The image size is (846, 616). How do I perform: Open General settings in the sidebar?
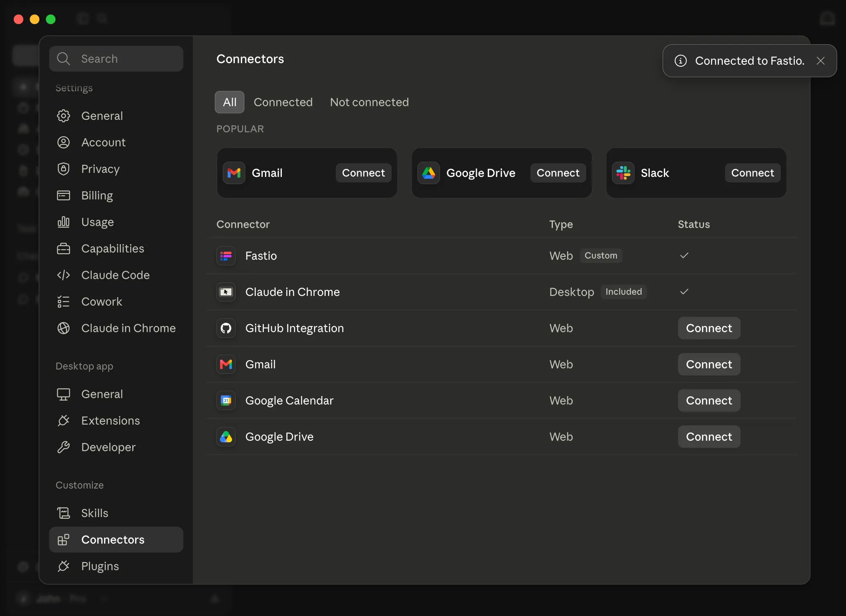click(x=116, y=116)
